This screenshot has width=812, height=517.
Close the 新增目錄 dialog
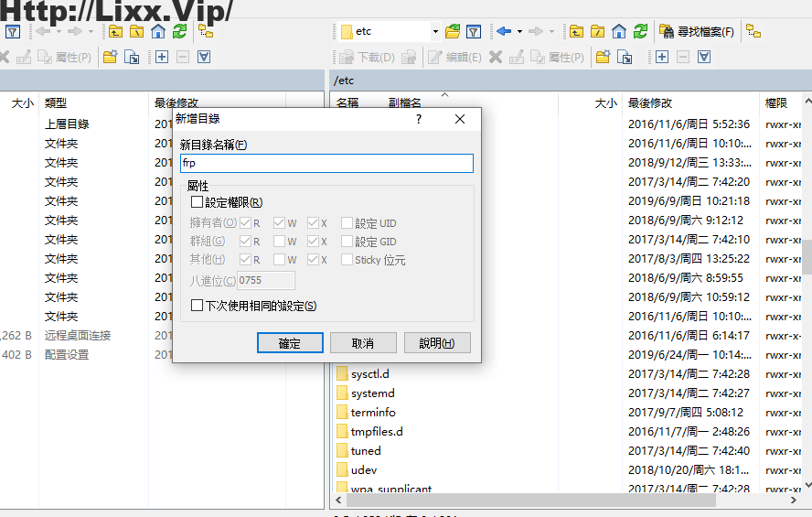(x=459, y=119)
